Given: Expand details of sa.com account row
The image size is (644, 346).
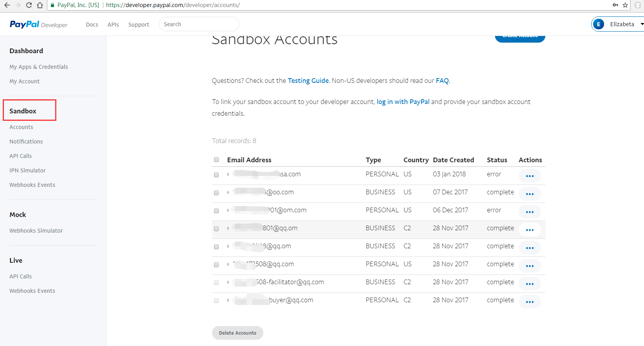Looking at the screenshot, I should click(x=228, y=174).
